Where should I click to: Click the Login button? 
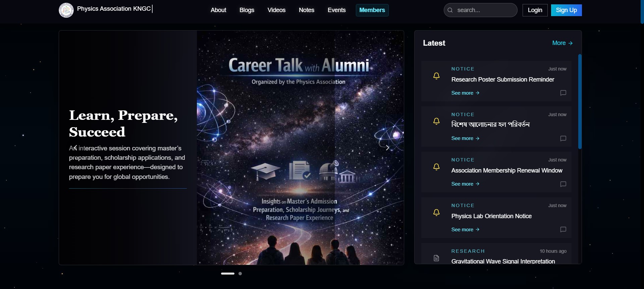point(535,10)
